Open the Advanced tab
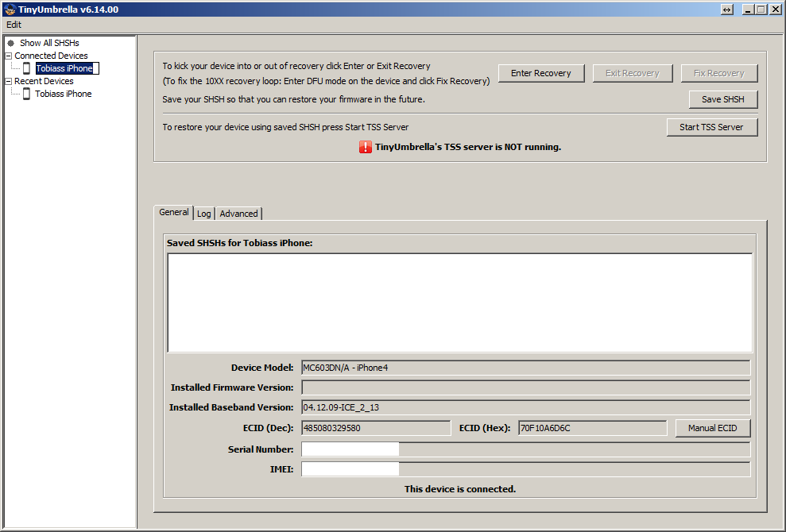Image resolution: width=786 pixels, height=532 pixels. (x=238, y=214)
